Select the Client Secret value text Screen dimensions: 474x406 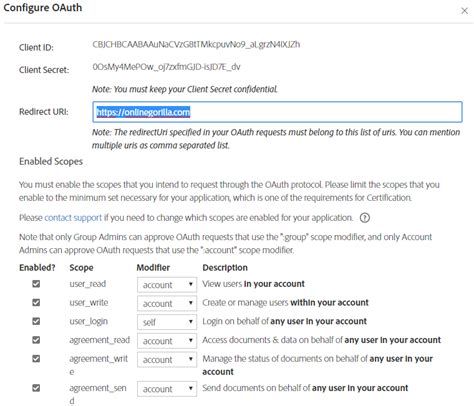coord(166,67)
